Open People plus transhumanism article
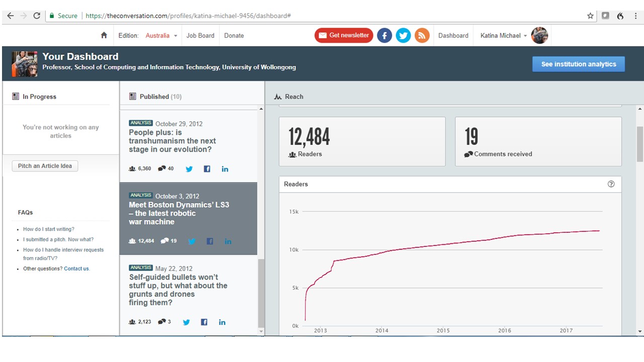This screenshot has width=644, height=362. [x=172, y=141]
